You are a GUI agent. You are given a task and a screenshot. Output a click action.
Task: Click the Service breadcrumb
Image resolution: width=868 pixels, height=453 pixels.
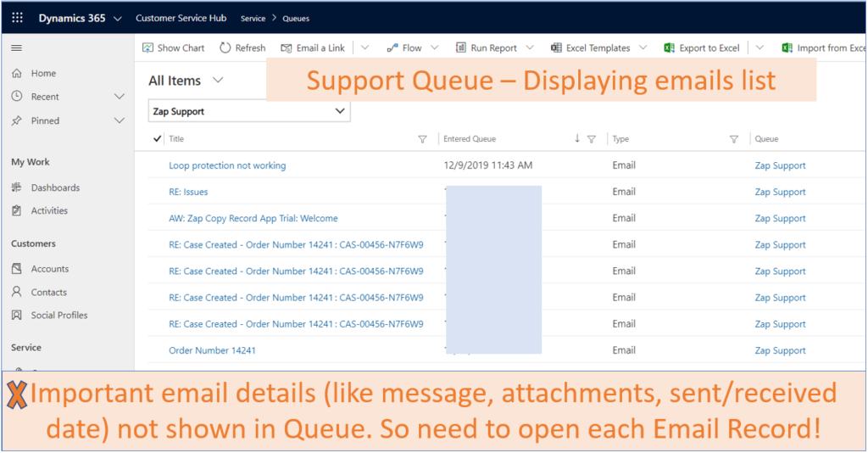click(x=253, y=19)
